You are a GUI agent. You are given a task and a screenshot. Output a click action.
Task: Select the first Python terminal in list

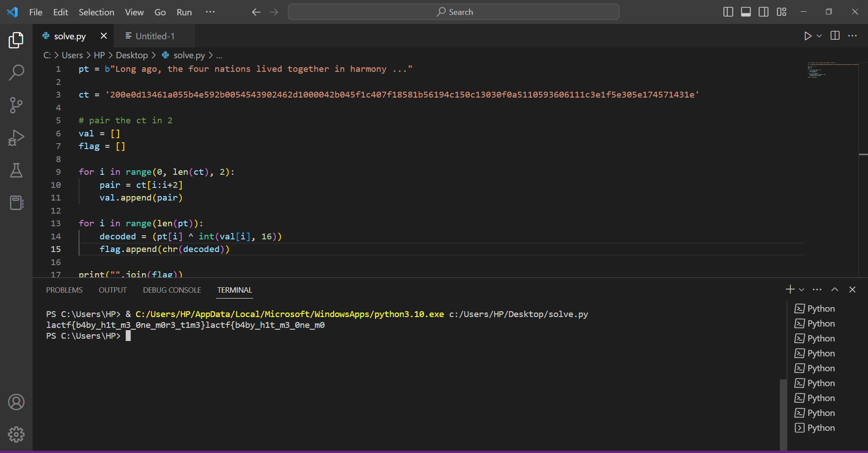815,308
